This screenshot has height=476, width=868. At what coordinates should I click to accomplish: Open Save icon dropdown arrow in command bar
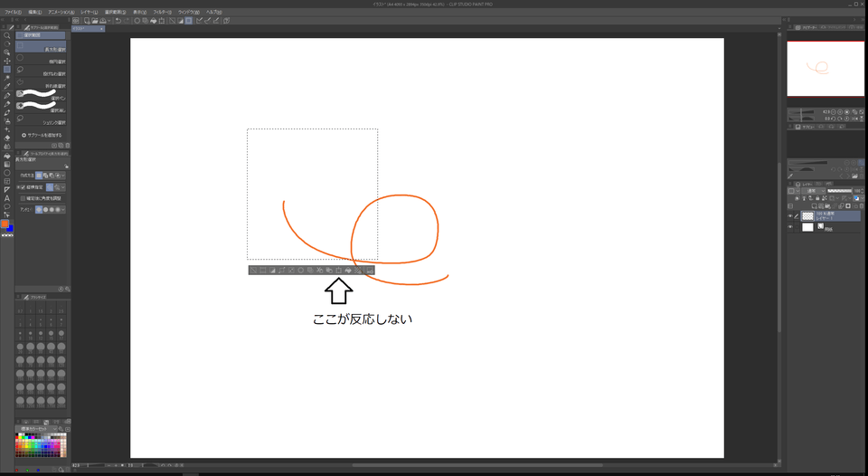109,21
